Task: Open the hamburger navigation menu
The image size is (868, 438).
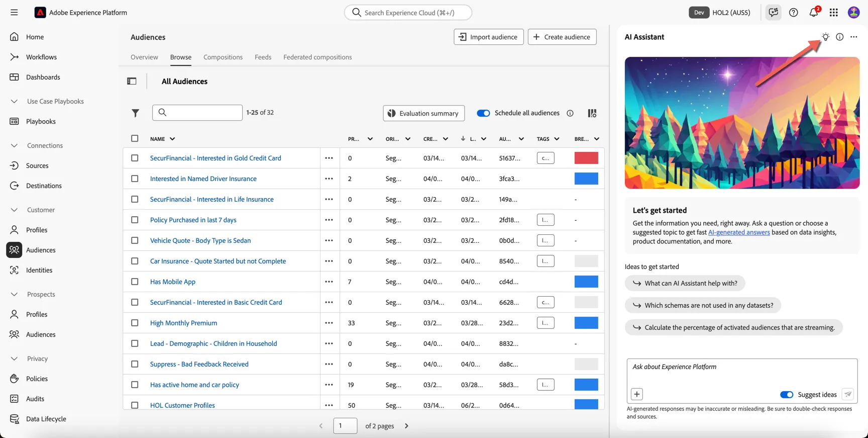Action: (x=14, y=13)
